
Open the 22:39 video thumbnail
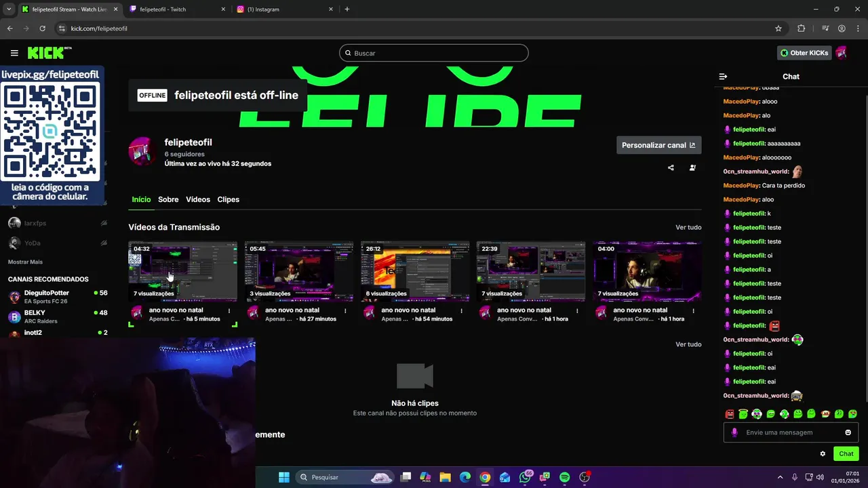[531, 271]
